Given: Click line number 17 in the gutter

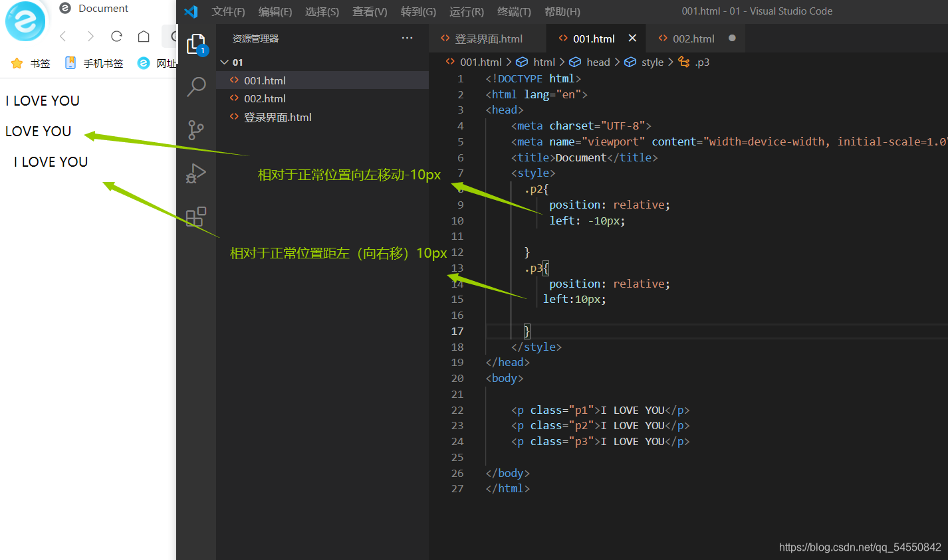Looking at the screenshot, I should coord(457,331).
